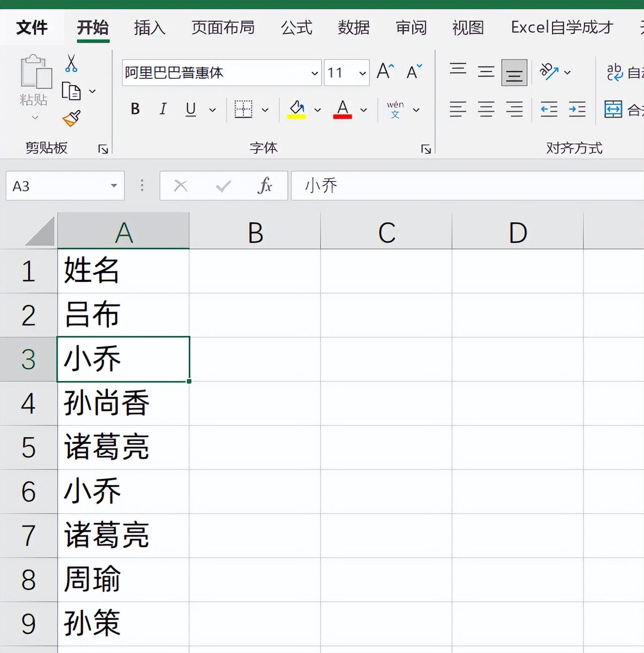Switch to the 公式 tab
644x653 pixels.
point(296,27)
